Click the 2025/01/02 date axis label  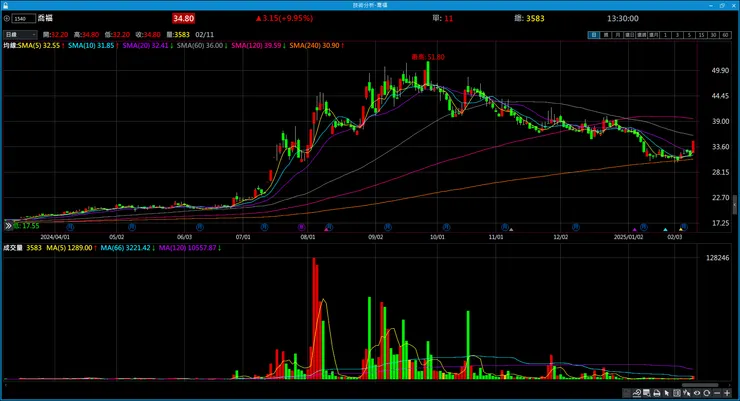point(628,237)
